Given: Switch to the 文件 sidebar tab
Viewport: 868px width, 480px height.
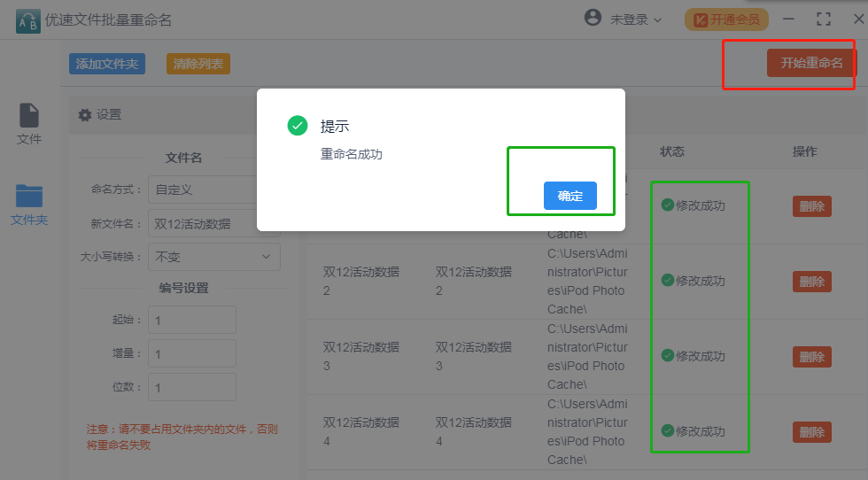Looking at the screenshot, I should click(x=28, y=125).
